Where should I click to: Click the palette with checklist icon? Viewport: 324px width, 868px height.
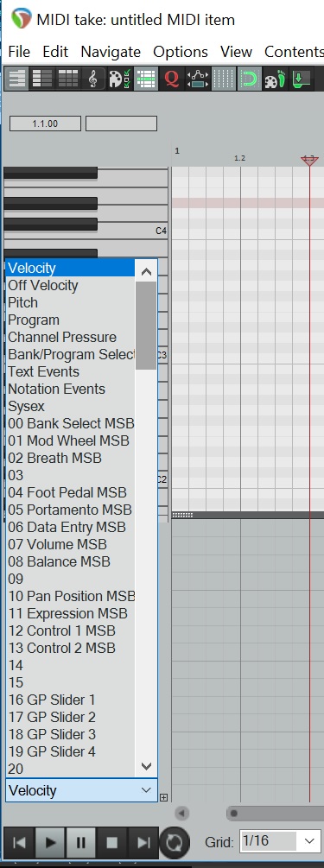tap(119, 79)
